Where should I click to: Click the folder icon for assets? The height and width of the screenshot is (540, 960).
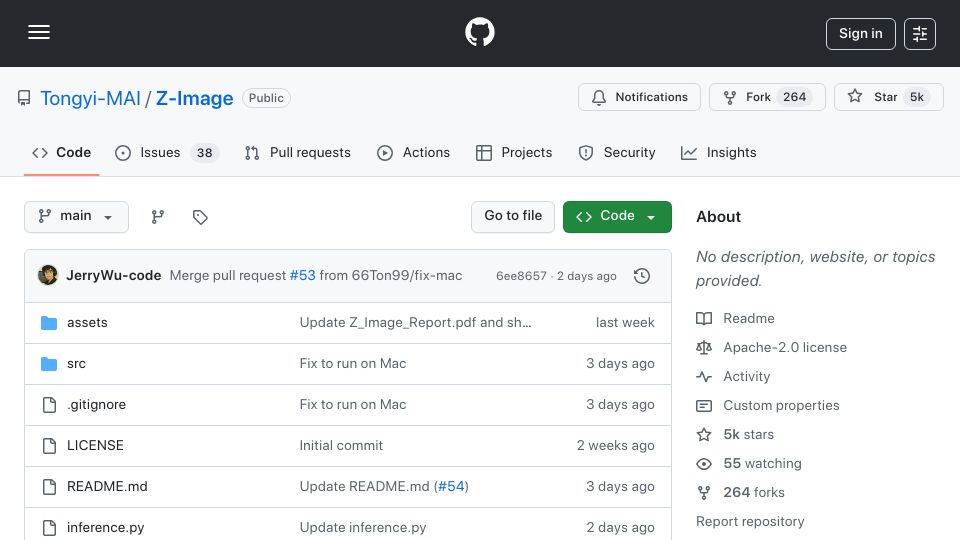pyautogui.click(x=49, y=323)
